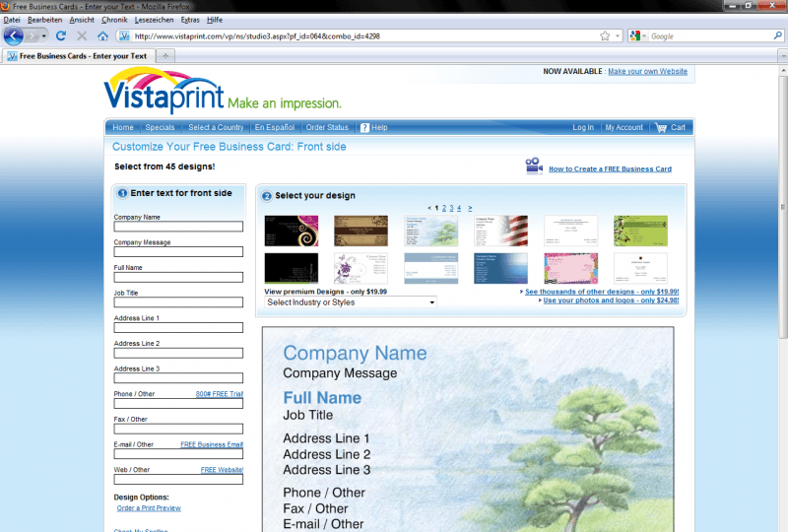Click FREE Business Email link
Viewport: 788px width, 532px height.
(212, 444)
